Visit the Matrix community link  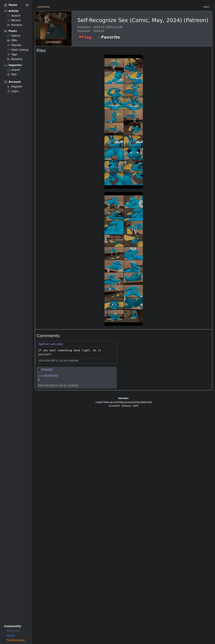11,635
